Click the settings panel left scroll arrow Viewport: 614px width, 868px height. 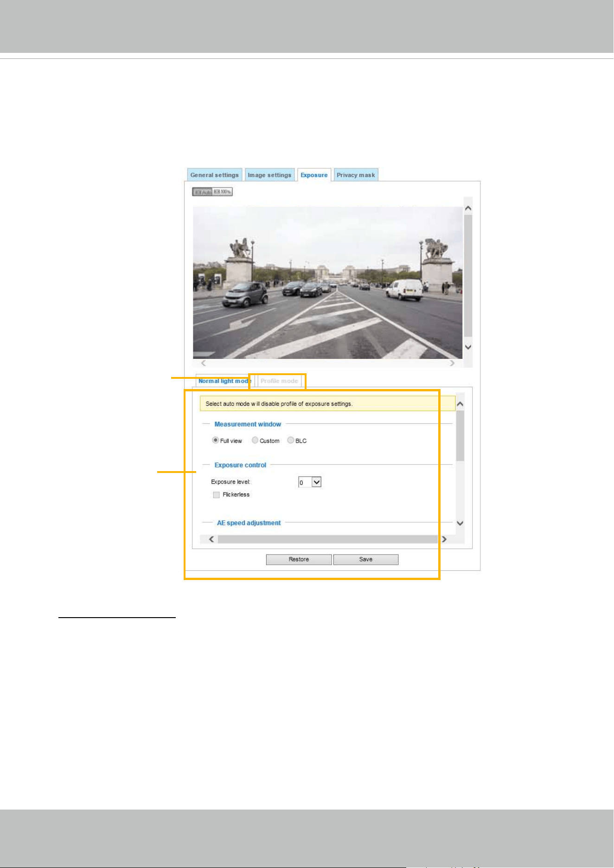point(211,539)
